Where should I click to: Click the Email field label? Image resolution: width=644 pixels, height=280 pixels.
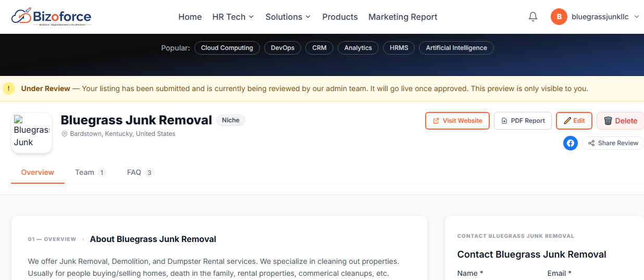coord(560,273)
